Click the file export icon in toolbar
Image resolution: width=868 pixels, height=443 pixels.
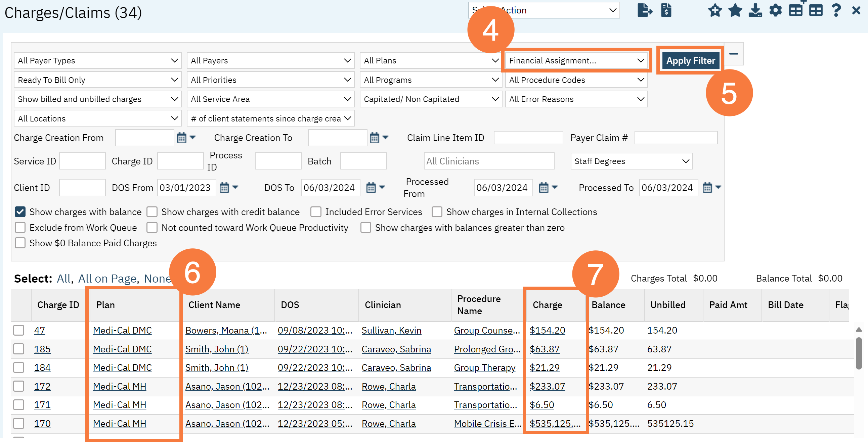click(x=644, y=10)
